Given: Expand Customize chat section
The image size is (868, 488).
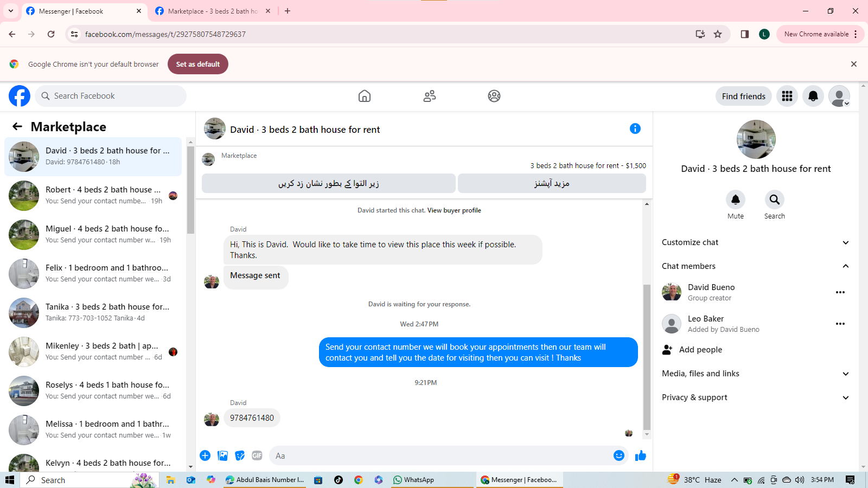Looking at the screenshot, I should coord(756,242).
